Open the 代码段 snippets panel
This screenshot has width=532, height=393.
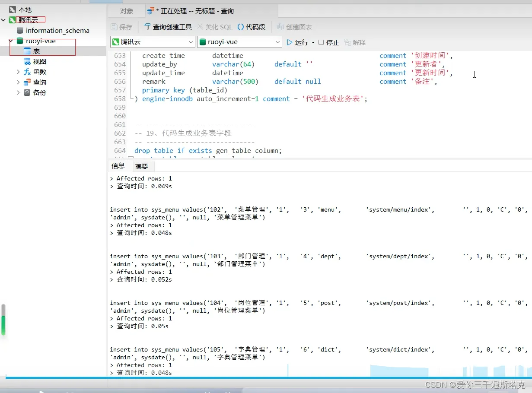[x=251, y=27]
